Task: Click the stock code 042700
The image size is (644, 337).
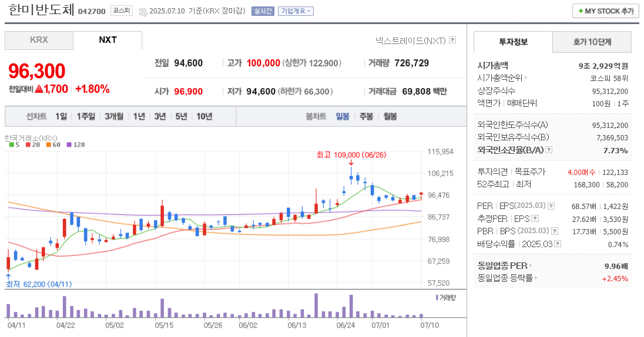Action: 92,12
